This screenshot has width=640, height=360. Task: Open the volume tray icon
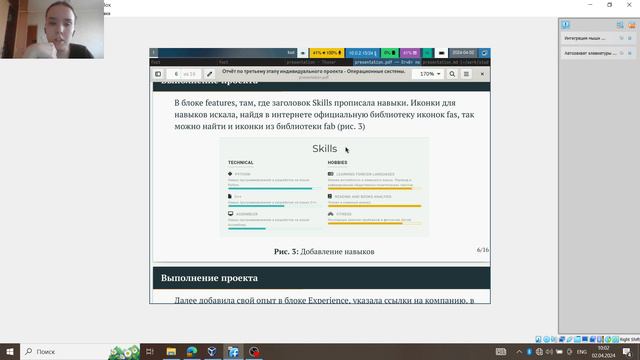pyautogui.click(x=549, y=351)
